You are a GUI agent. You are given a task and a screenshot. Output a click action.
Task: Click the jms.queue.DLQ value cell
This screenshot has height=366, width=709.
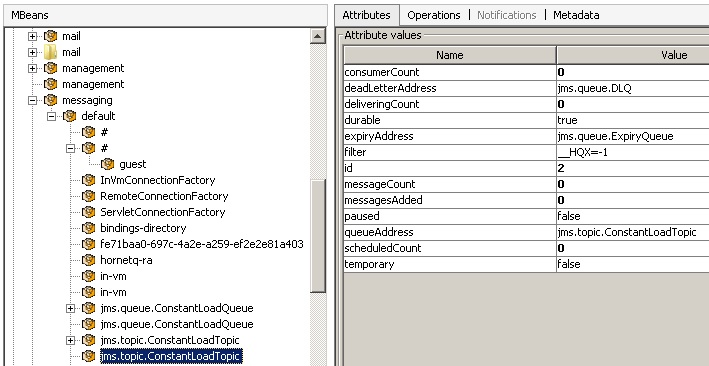pyautogui.click(x=633, y=88)
